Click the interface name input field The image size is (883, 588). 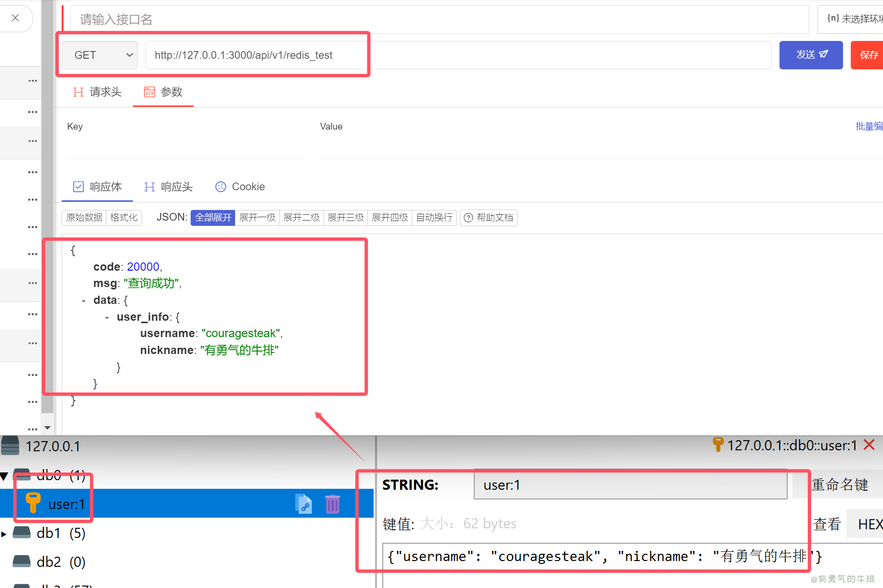(x=439, y=19)
